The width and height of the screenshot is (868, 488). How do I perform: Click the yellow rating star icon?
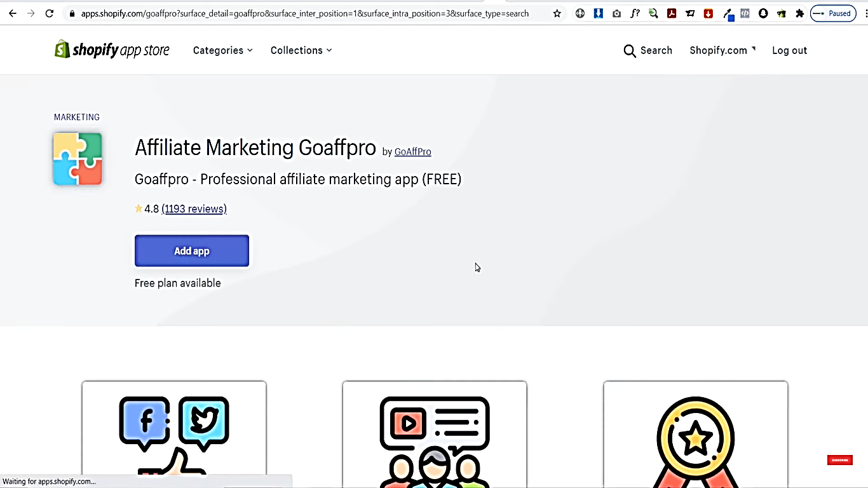(x=139, y=208)
